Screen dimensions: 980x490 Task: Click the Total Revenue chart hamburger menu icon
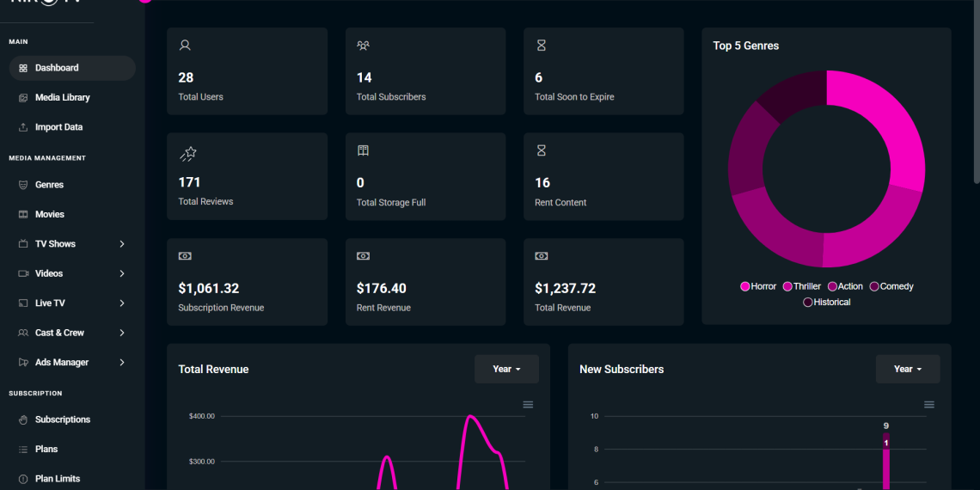coord(528,405)
